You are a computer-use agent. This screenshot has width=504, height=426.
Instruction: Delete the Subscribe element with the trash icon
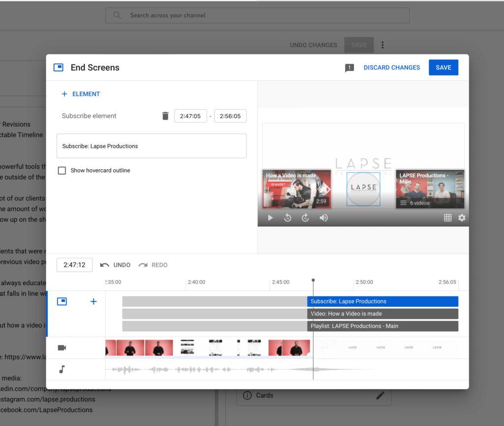coord(165,116)
